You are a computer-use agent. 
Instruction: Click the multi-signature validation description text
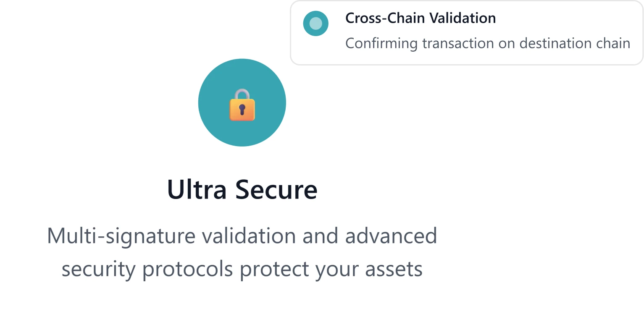tap(242, 252)
